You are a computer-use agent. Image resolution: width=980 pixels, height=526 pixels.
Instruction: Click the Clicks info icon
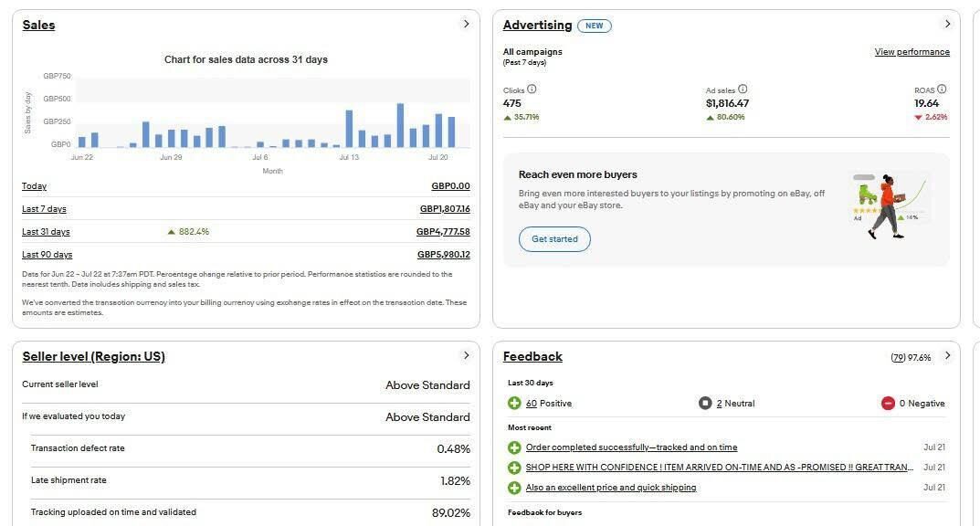(532, 89)
